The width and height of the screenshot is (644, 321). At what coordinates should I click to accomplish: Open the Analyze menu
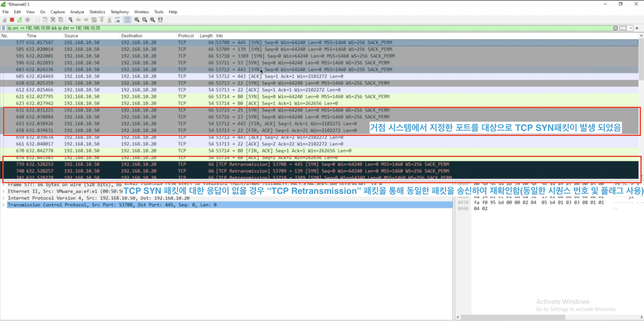coord(77,12)
